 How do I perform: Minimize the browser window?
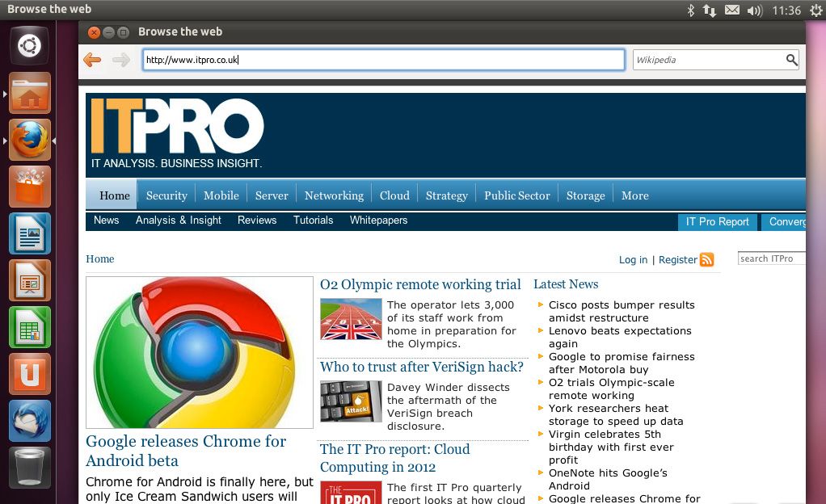108,32
